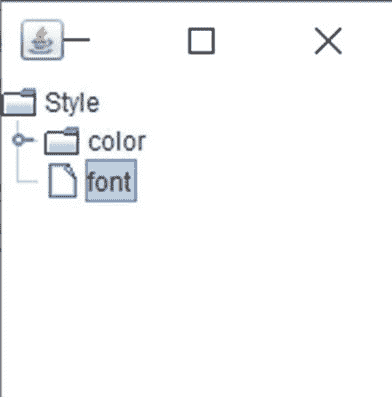Viewport: 392px width, 398px height.
Task: Expand the color node with its handle
Action: click(19, 140)
